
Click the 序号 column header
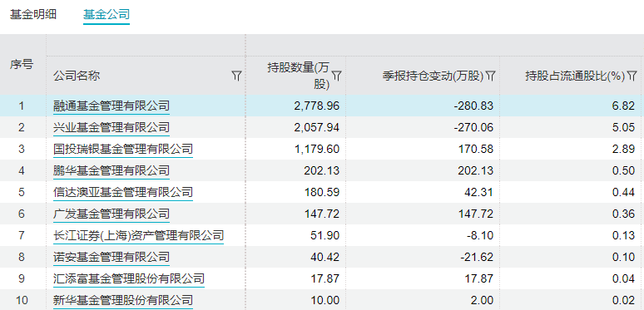tap(22, 65)
